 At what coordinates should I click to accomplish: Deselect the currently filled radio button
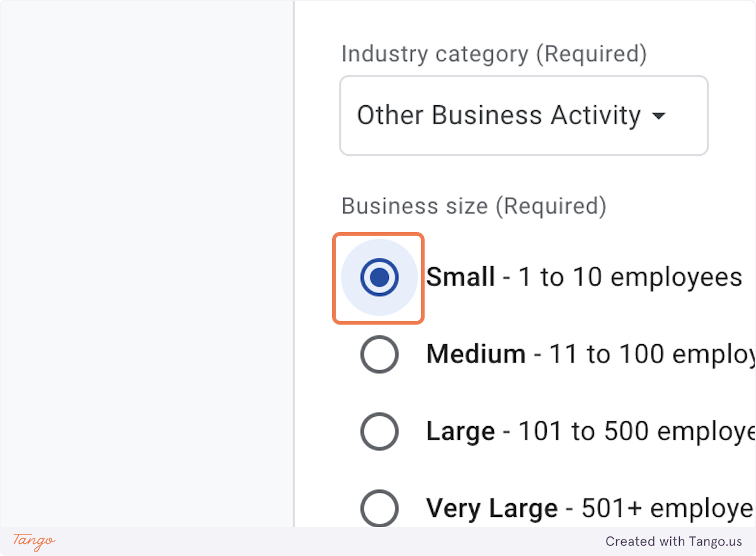pyautogui.click(x=378, y=277)
